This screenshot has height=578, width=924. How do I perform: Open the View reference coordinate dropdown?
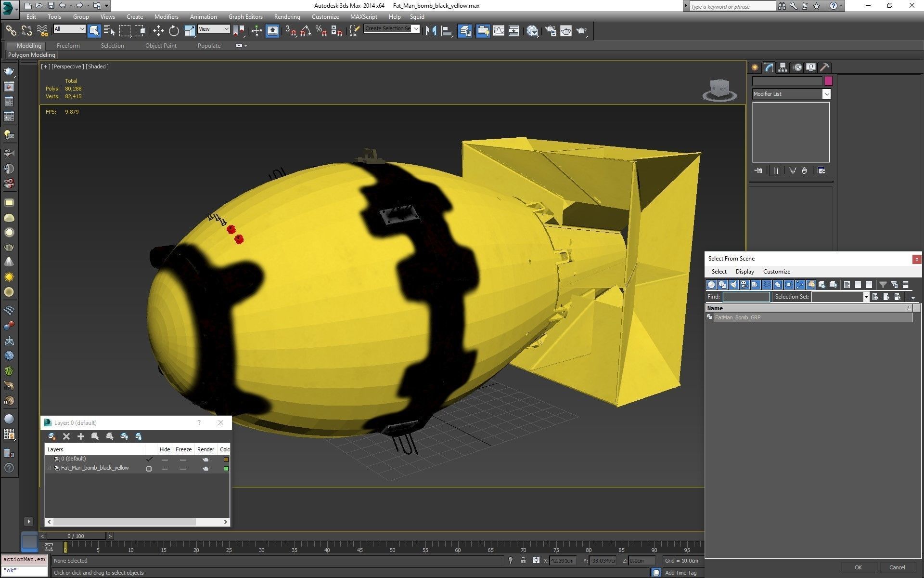click(x=214, y=29)
